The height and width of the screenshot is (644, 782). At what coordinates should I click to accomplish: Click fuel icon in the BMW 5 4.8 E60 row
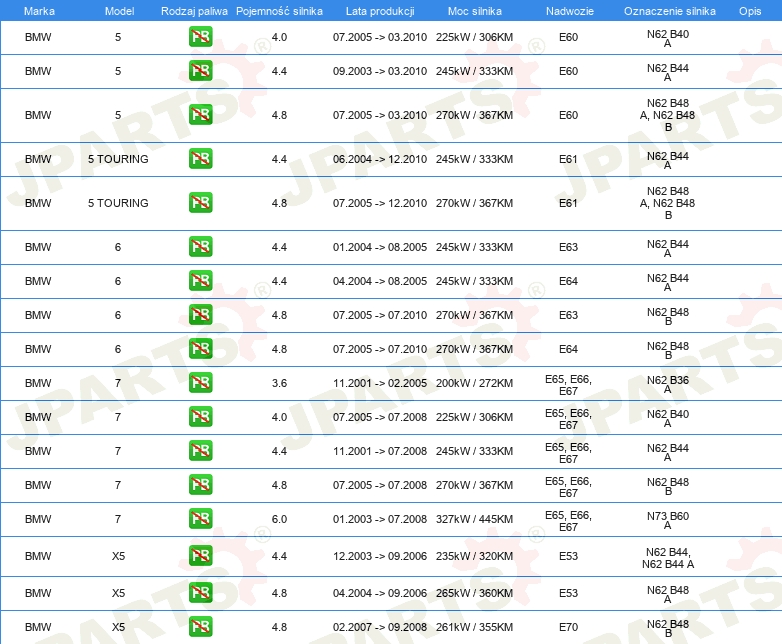(x=200, y=115)
